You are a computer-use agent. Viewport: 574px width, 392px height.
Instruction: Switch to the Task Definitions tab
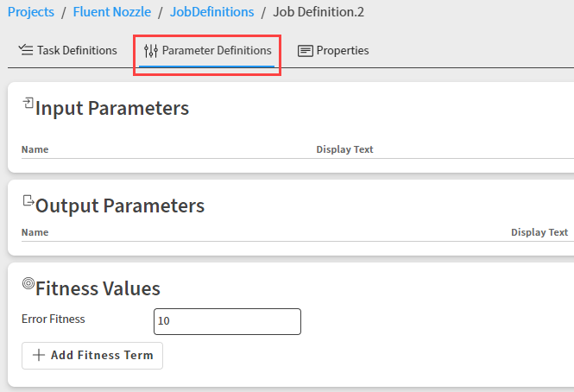[x=76, y=50]
